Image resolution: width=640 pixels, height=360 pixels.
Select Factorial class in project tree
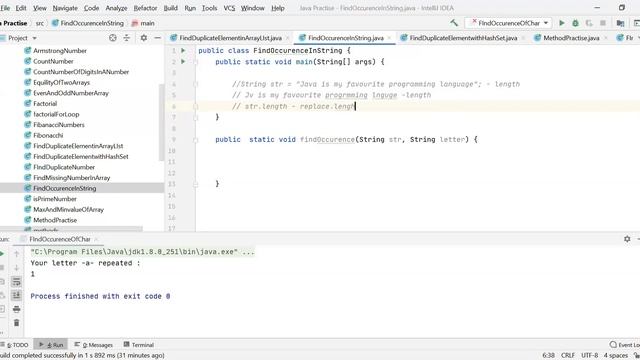(45, 104)
